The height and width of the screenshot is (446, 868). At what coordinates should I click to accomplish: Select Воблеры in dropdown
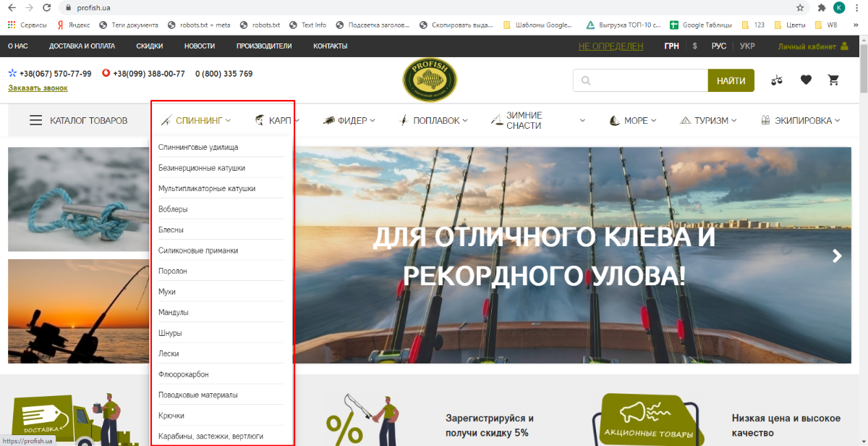[x=173, y=209]
